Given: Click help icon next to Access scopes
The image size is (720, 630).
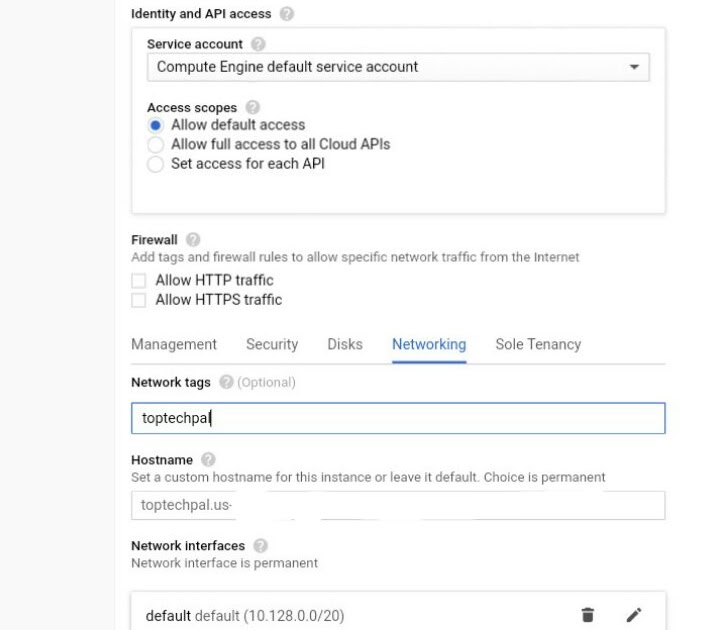Looking at the screenshot, I should coord(253,107).
